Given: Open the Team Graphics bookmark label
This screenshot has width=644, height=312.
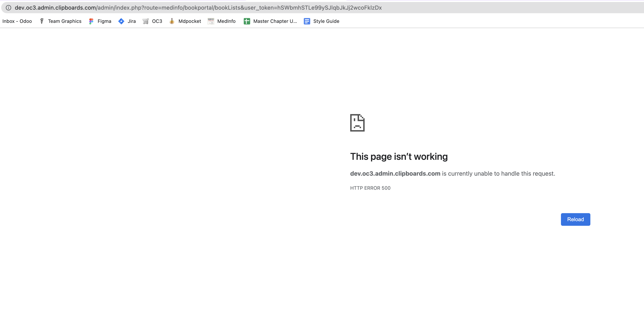Looking at the screenshot, I should (x=65, y=21).
